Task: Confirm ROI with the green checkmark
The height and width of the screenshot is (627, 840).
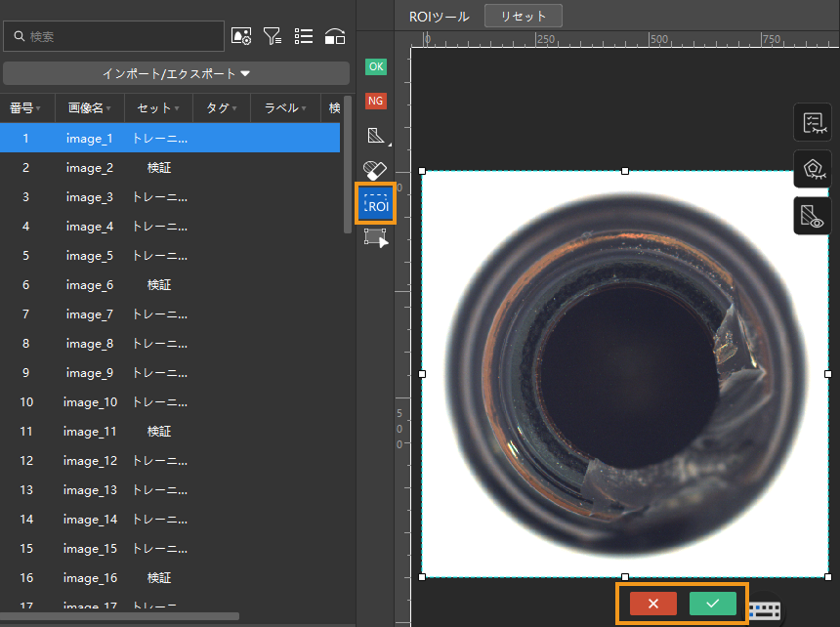Action: [713, 604]
